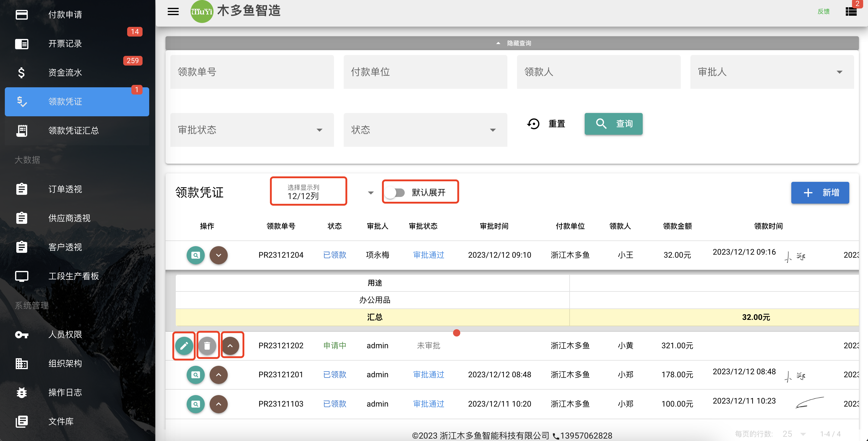Expand row PR23121103 details
Viewport: 868px width, 441px height.
(x=219, y=404)
